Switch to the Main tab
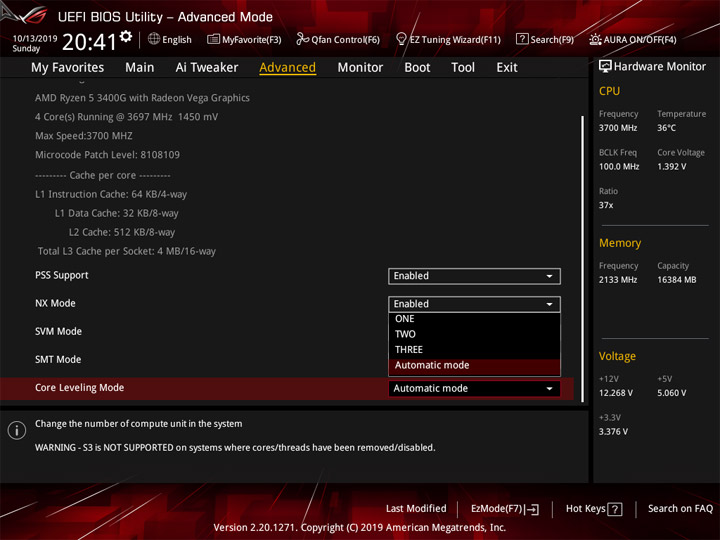 140,68
